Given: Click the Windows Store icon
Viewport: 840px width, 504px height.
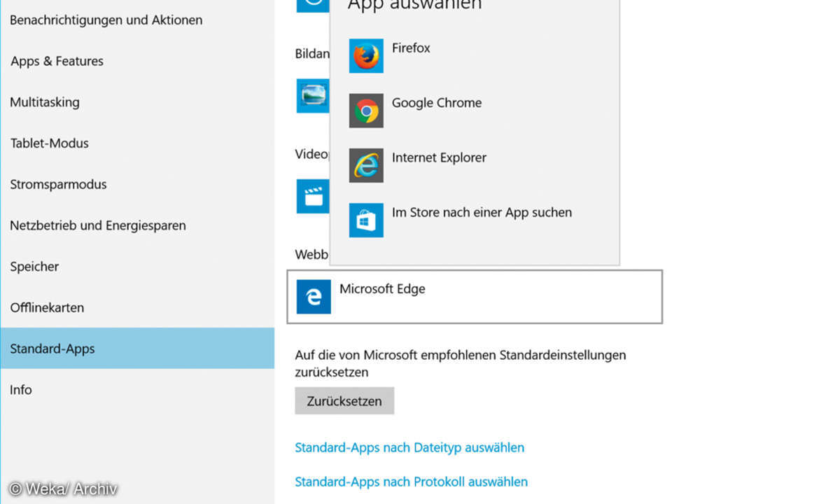Looking at the screenshot, I should pyautogui.click(x=366, y=220).
